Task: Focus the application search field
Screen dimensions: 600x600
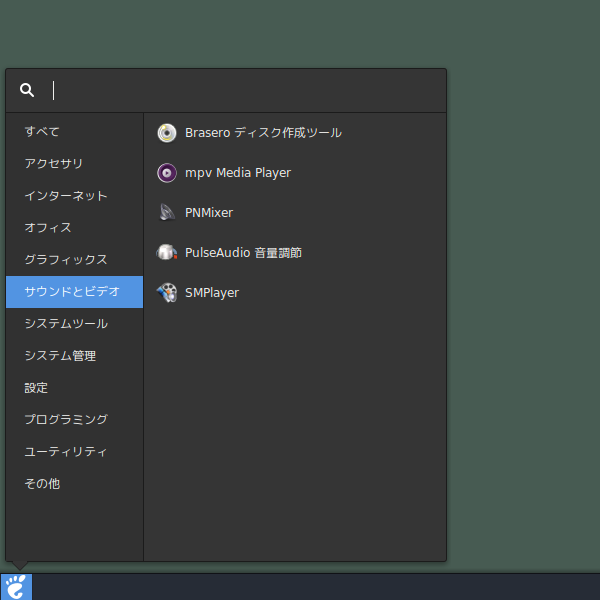Action: coord(226,91)
